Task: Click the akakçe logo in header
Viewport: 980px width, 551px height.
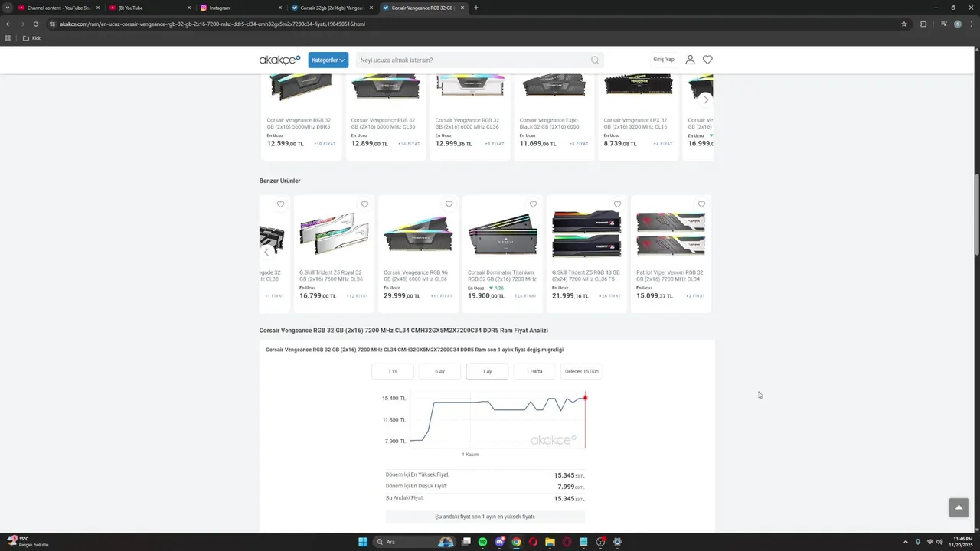Action: 279,60
